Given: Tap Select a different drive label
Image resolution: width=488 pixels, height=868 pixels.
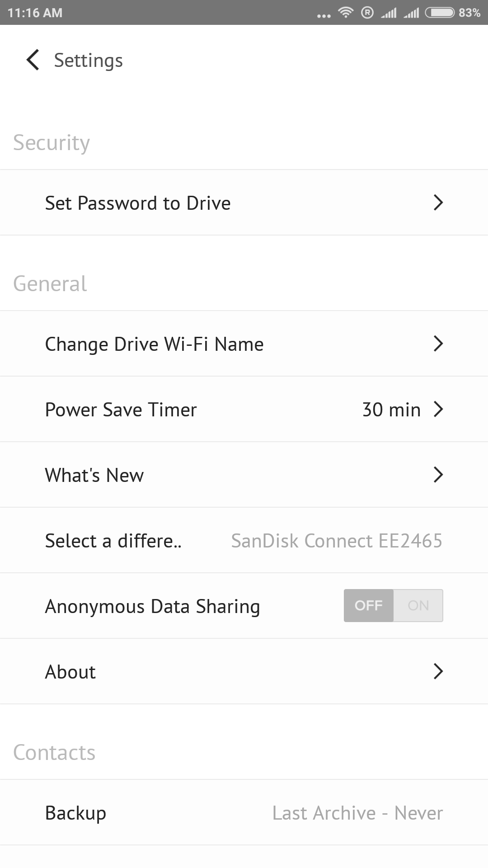Looking at the screenshot, I should click(x=113, y=541).
